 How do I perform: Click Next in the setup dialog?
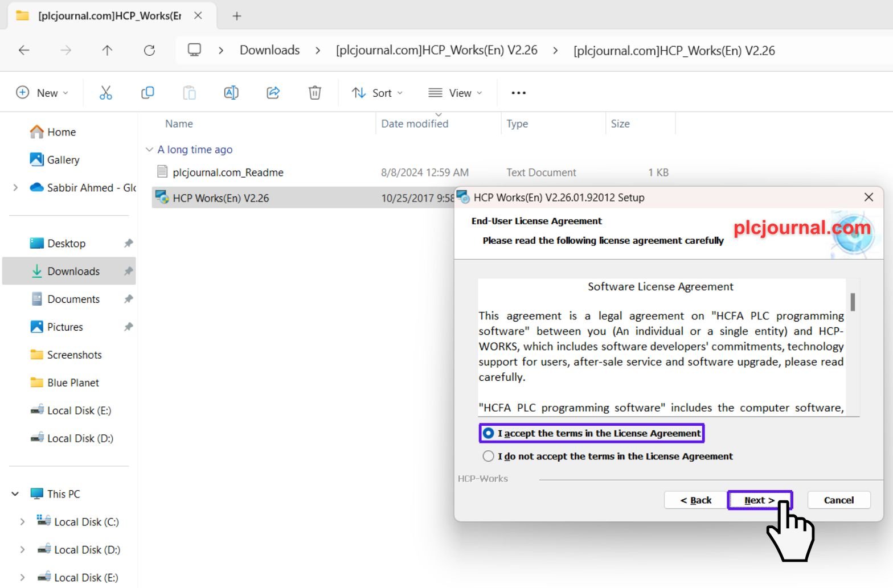pos(760,500)
